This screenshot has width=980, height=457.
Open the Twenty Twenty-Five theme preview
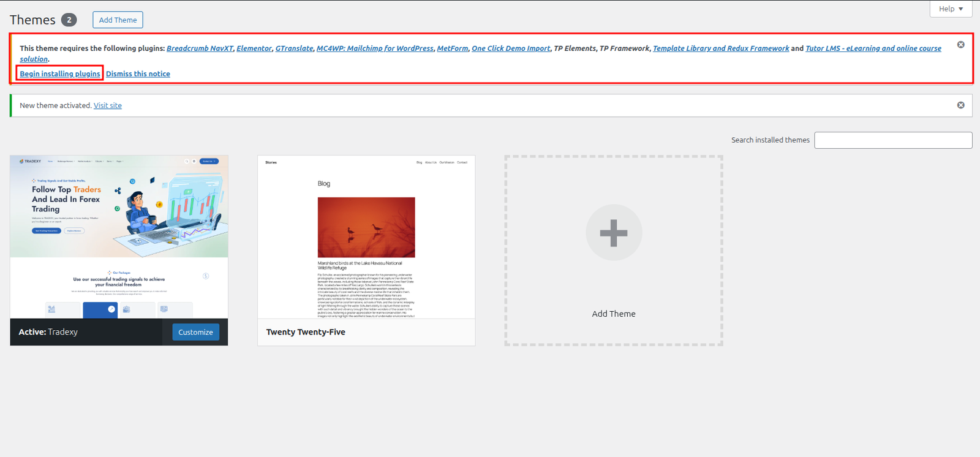pyautogui.click(x=366, y=236)
